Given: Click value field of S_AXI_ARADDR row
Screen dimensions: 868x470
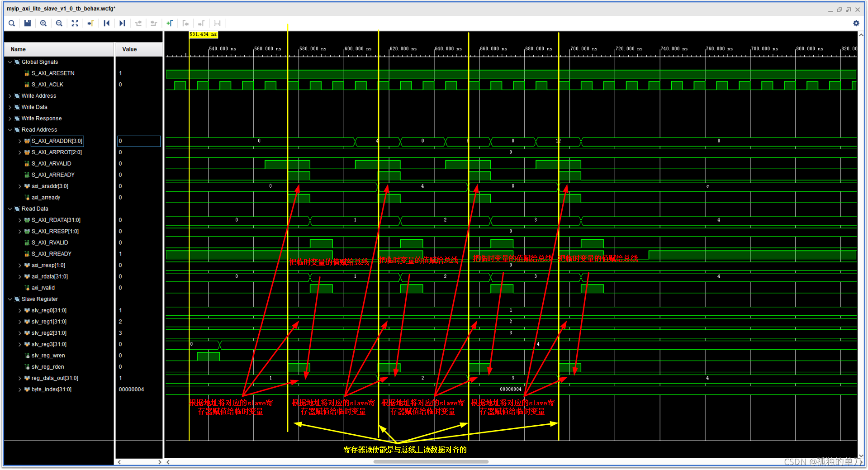Looking at the screenshot, I should [139, 141].
